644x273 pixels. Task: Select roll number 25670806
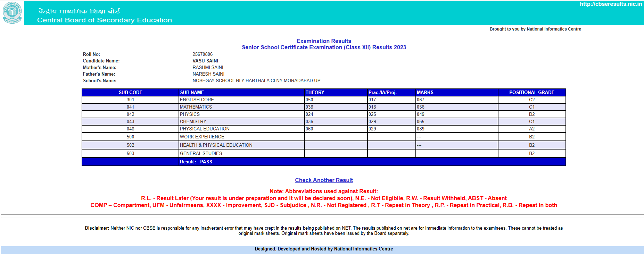pyautogui.click(x=203, y=54)
